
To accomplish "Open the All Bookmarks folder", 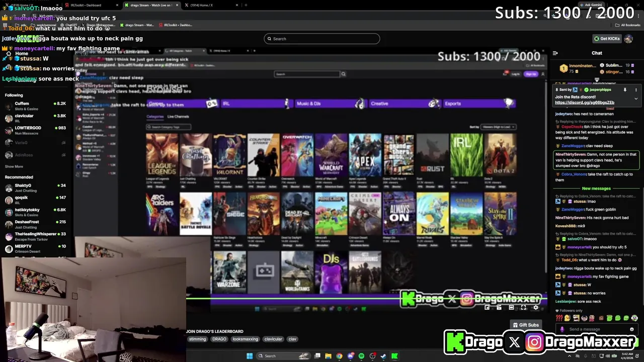I will click(x=628, y=25).
